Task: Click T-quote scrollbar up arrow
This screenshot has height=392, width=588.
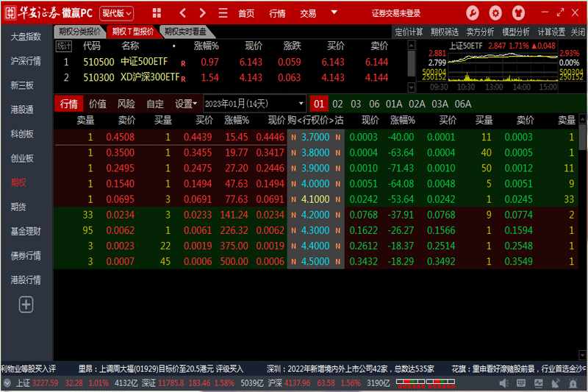Action: pos(582,119)
